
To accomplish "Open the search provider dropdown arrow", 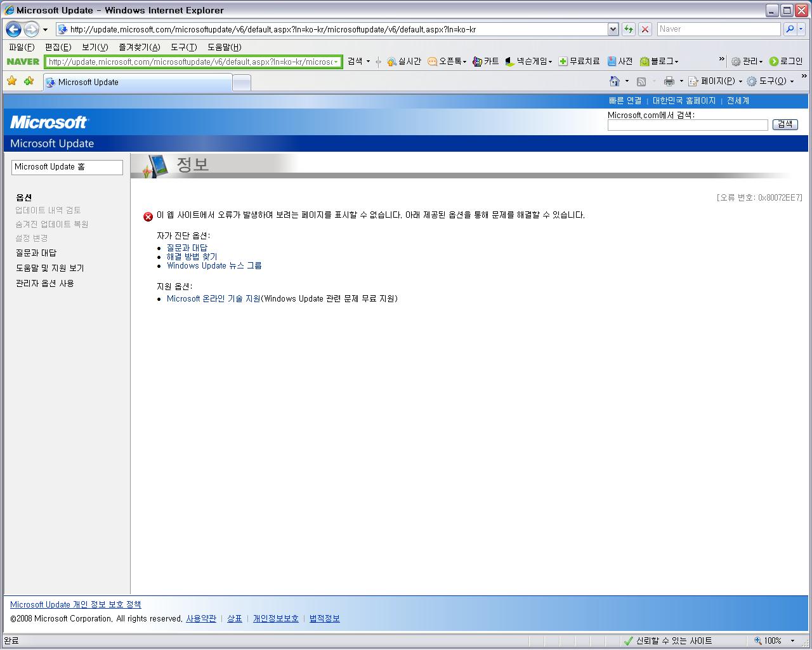I will 801,29.
